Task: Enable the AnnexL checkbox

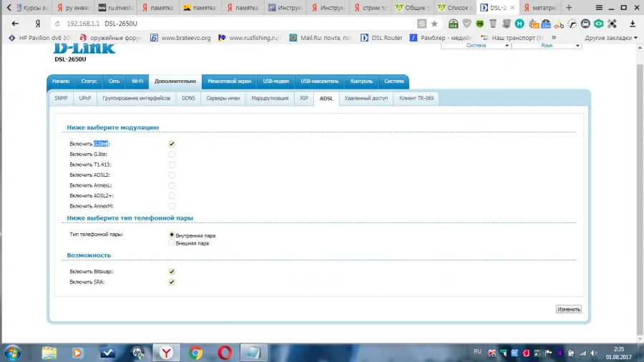Action: (x=172, y=185)
